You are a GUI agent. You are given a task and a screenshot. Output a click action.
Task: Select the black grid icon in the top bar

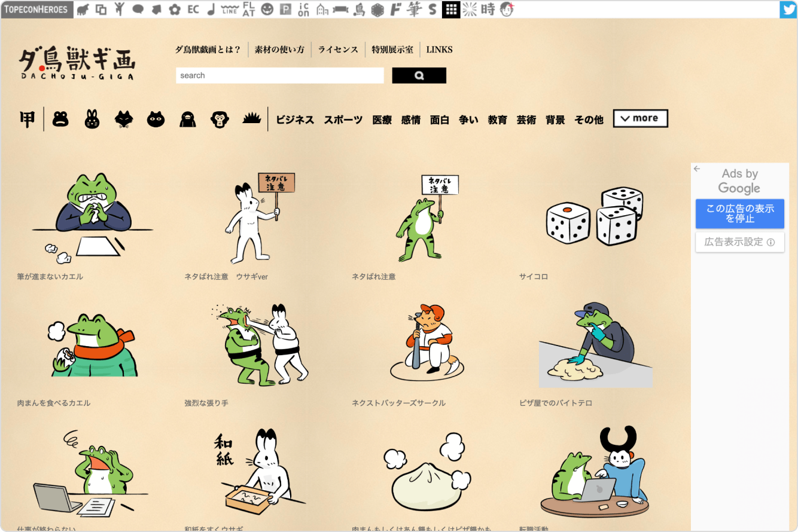coord(452,10)
